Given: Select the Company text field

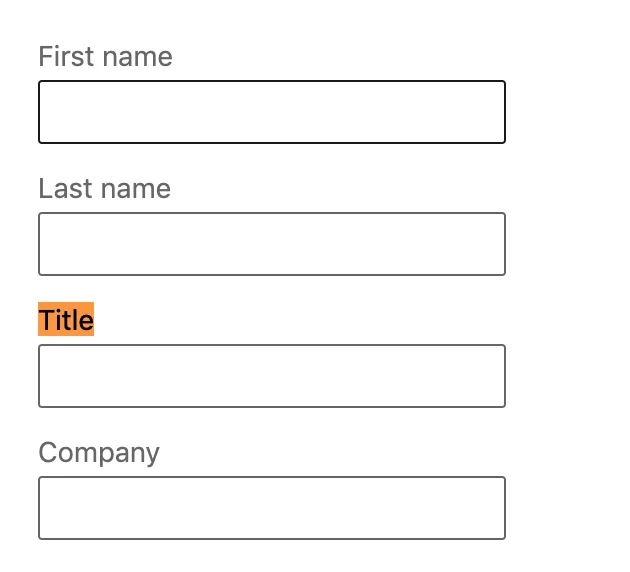Looking at the screenshot, I should (271, 508).
